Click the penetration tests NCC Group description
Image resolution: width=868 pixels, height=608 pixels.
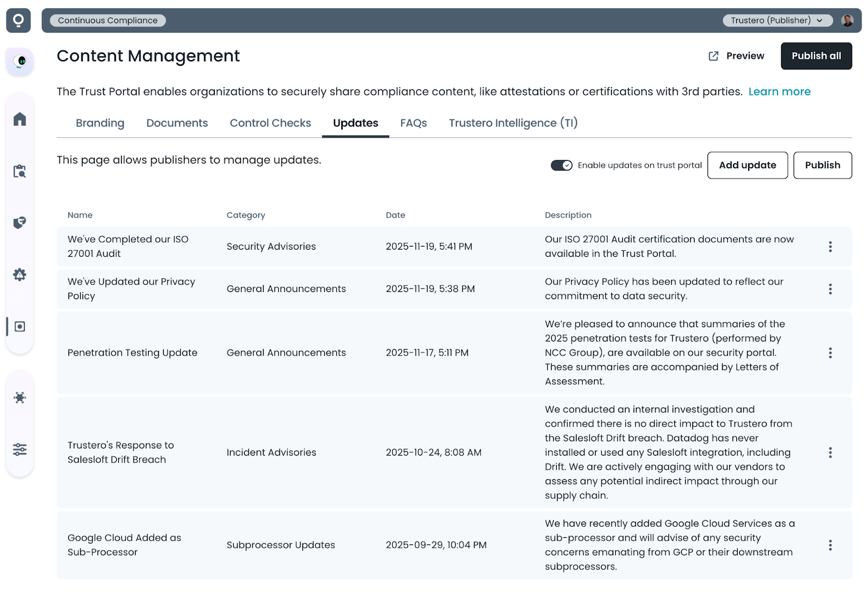[665, 353]
